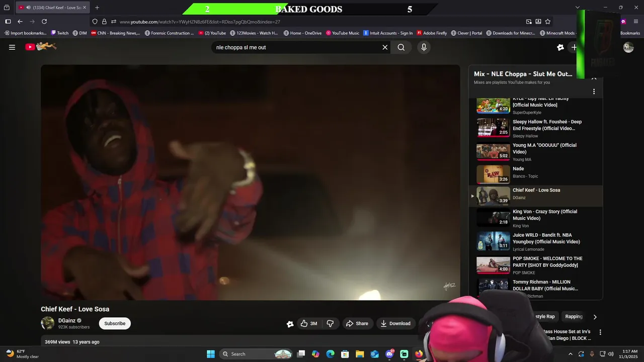Open Adobe Firefly bookmark

pos(432,33)
